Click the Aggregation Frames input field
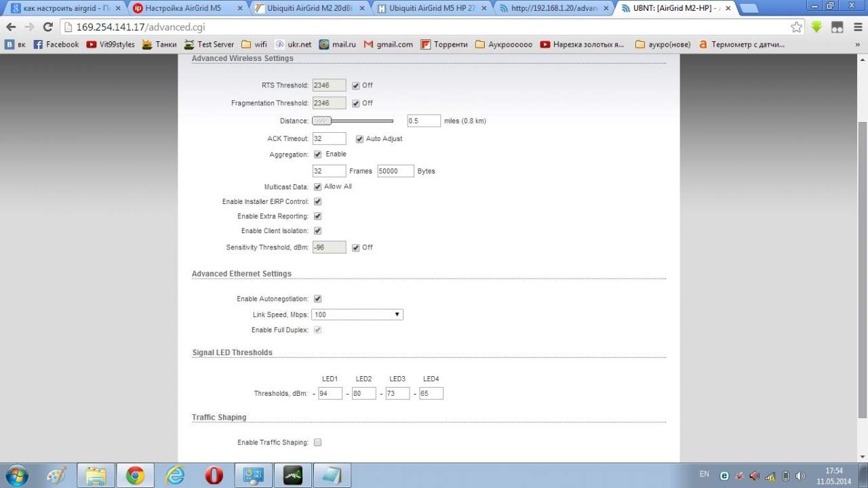 (329, 171)
